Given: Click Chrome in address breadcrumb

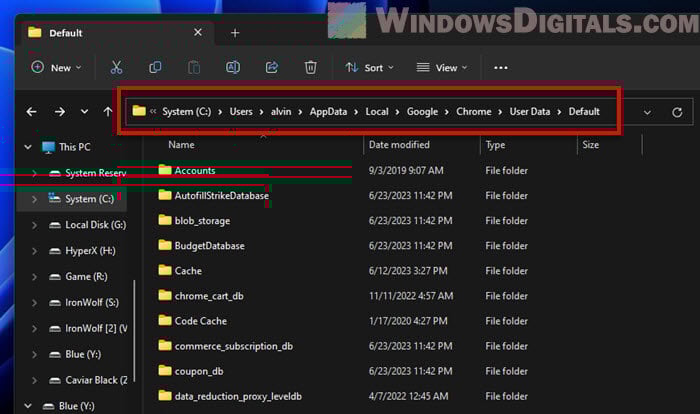Looking at the screenshot, I should [x=474, y=112].
